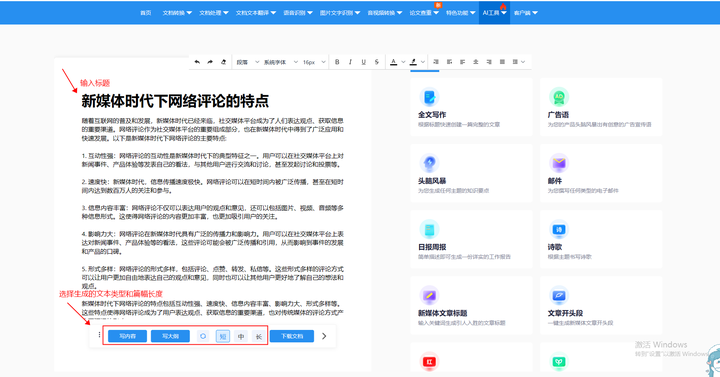The height and width of the screenshot is (377, 720).
Task: Open 文档转换 navigation menu
Action: [177, 13]
